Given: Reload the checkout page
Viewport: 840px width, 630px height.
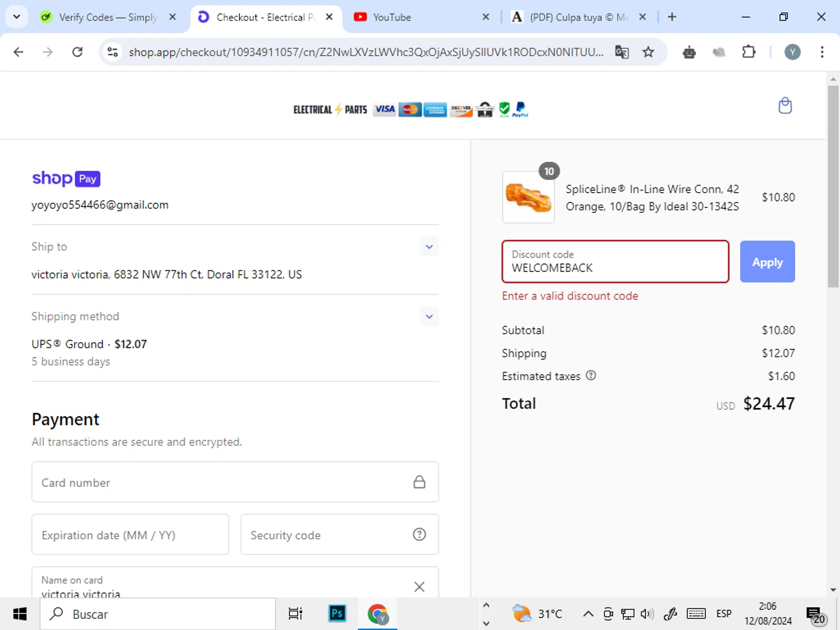Looking at the screenshot, I should click(x=77, y=52).
